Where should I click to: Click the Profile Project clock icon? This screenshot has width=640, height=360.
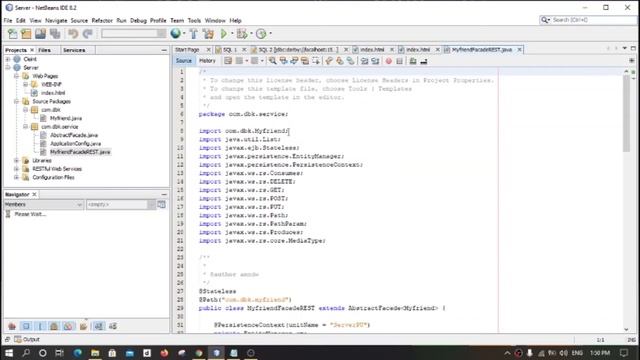point(261,34)
